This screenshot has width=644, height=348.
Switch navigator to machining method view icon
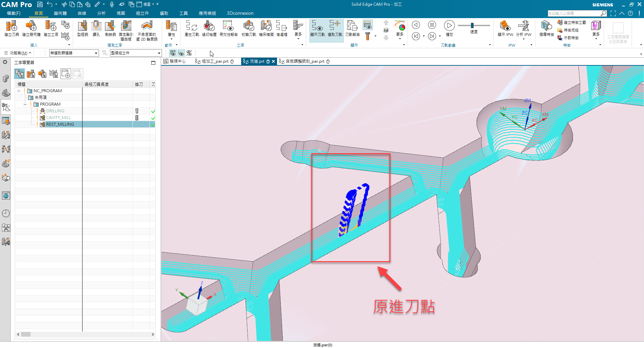pyautogui.click(x=54, y=74)
